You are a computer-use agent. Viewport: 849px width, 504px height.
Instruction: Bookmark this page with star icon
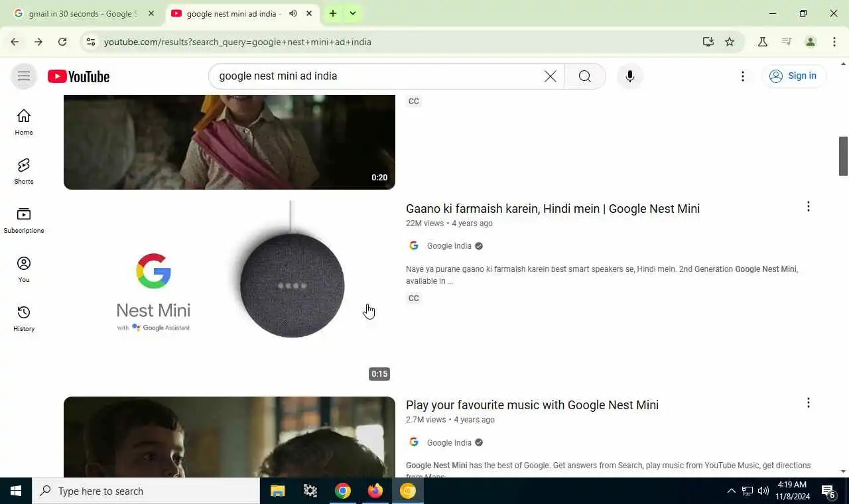pos(730,42)
